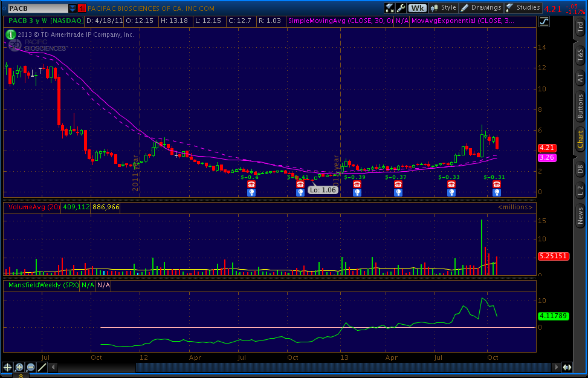Zoom out with the minus magnifier

[x=31, y=367]
